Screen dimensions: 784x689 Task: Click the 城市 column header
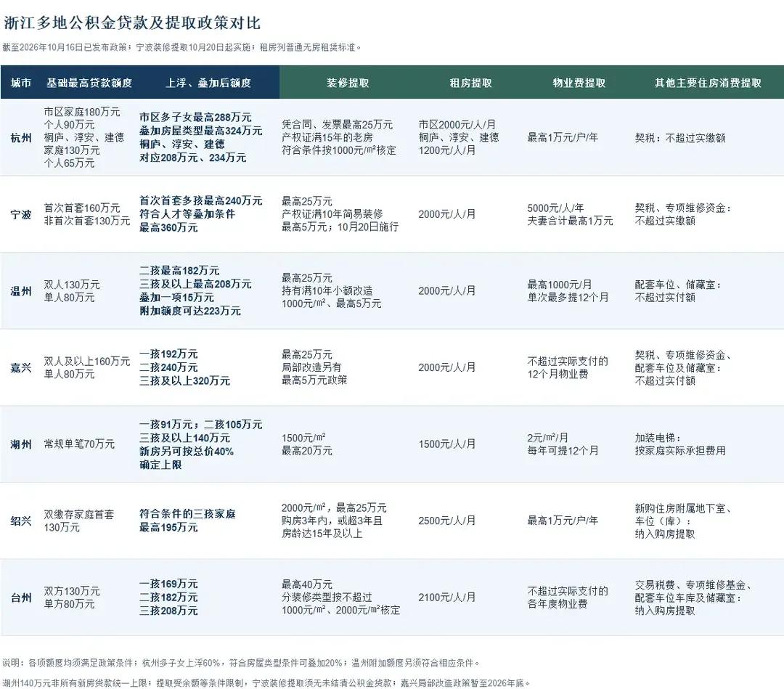point(21,83)
